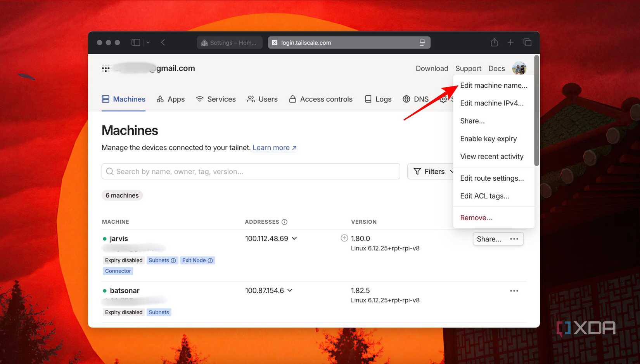Open the Learn more link
The image size is (640, 364).
(271, 148)
